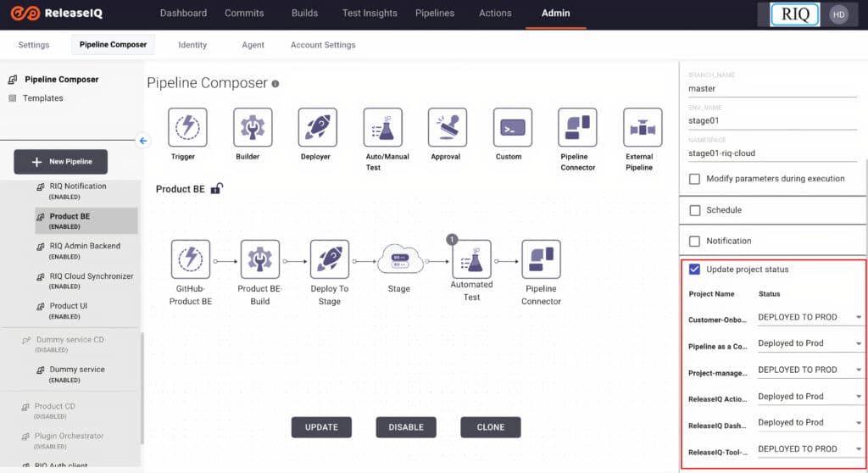Click the RIQ organization badge

795,14
